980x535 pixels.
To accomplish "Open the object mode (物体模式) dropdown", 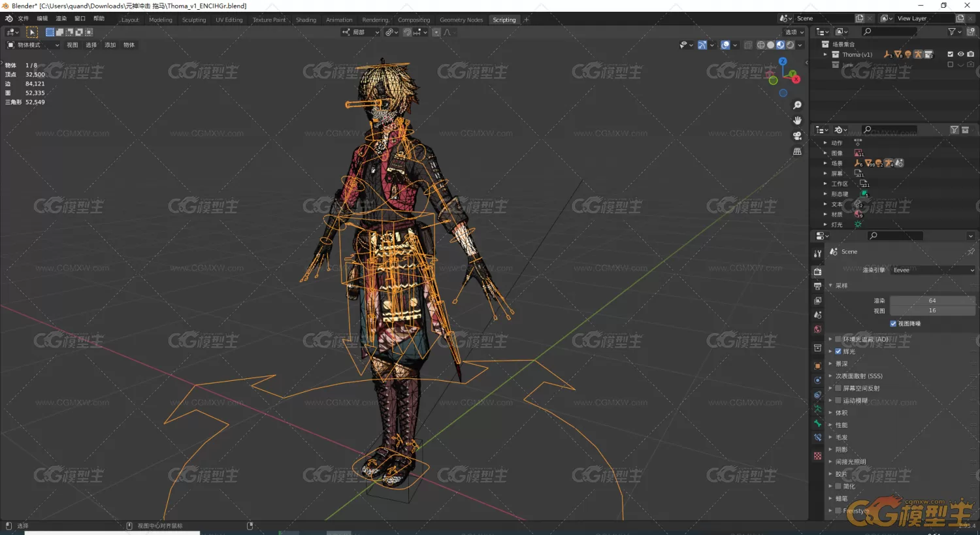I will [33, 45].
